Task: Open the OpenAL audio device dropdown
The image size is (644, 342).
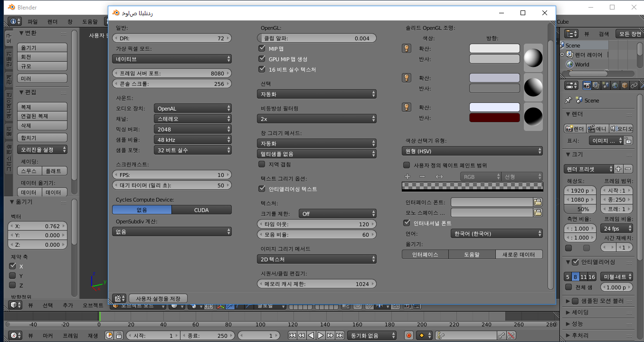Action: coord(193,109)
